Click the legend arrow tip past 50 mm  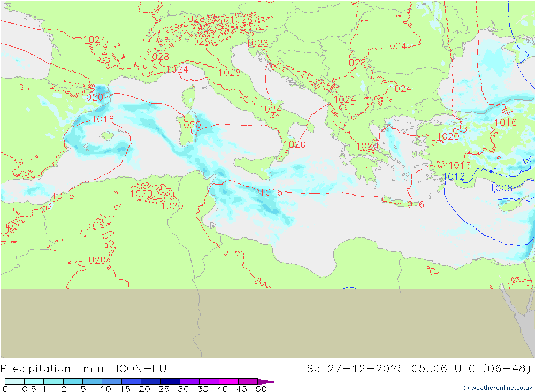(x=268, y=382)
